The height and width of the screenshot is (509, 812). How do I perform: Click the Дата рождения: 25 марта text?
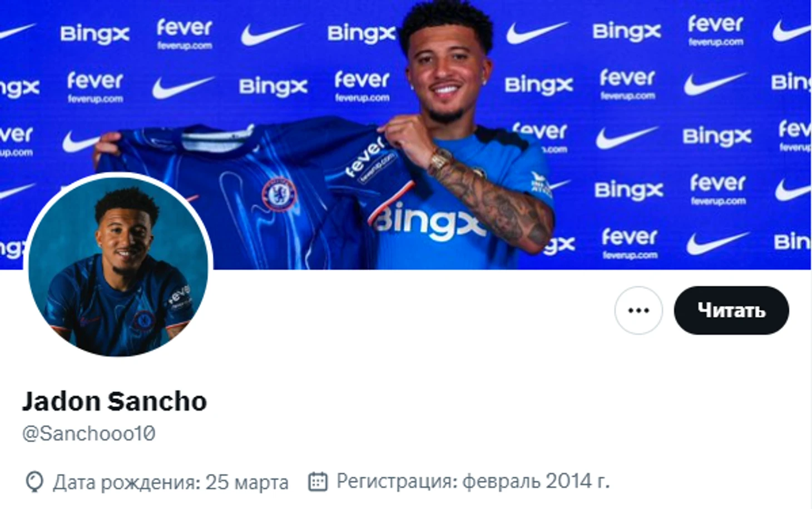pyautogui.click(x=171, y=482)
